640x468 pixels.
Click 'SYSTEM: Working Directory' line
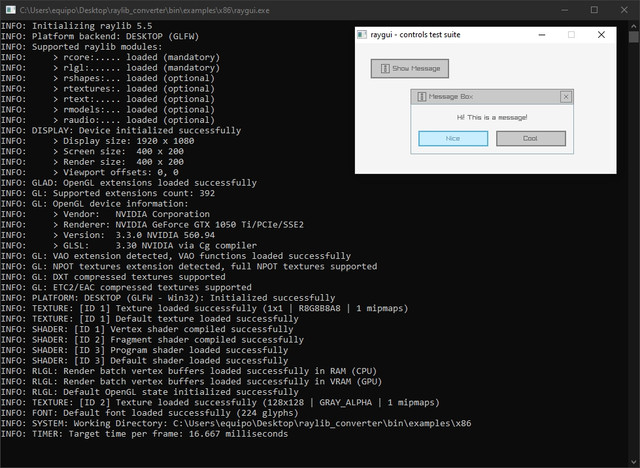[x=236, y=423]
